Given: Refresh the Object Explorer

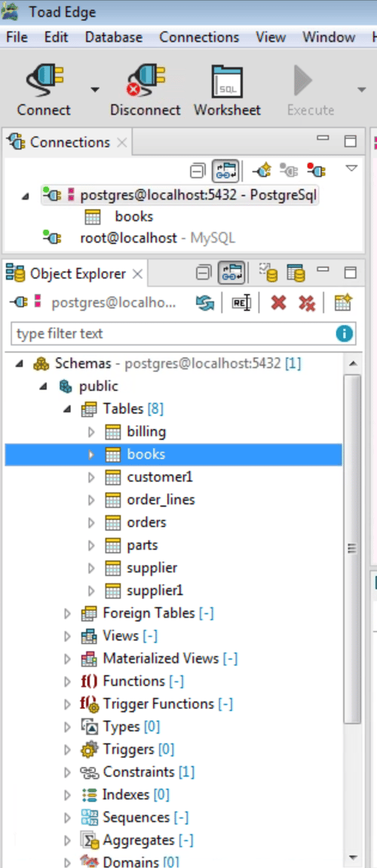Looking at the screenshot, I should pos(205,303).
